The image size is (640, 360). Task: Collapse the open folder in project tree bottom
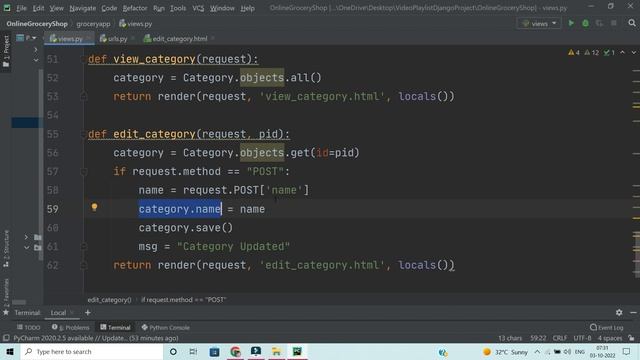coord(26,247)
